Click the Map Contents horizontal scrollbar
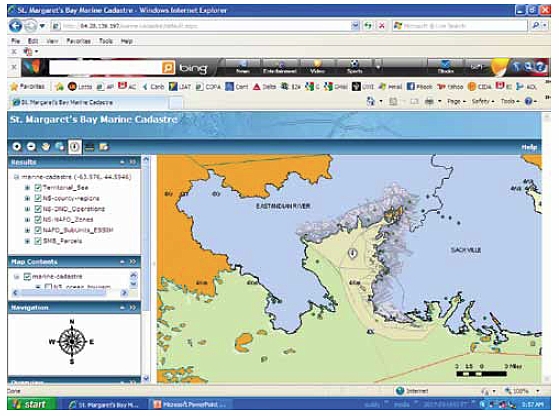This screenshot has width=559, height=416. coord(70,293)
